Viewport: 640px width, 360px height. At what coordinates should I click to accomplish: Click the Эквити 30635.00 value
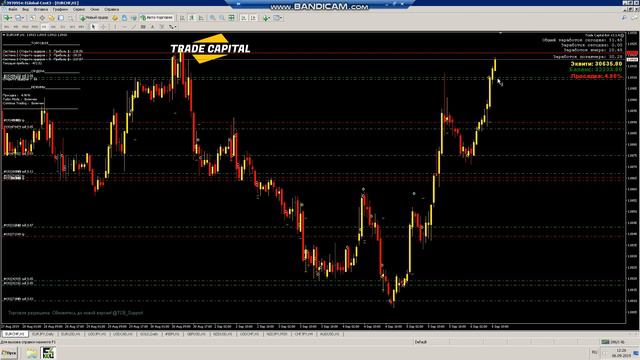pyautogui.click(x=596, y=64)
